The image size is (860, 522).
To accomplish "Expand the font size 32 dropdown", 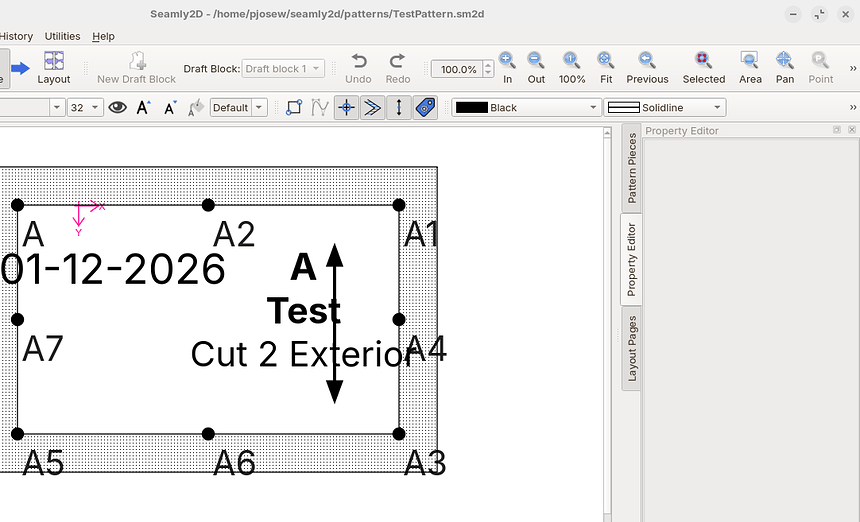I will tap(84, 107).
